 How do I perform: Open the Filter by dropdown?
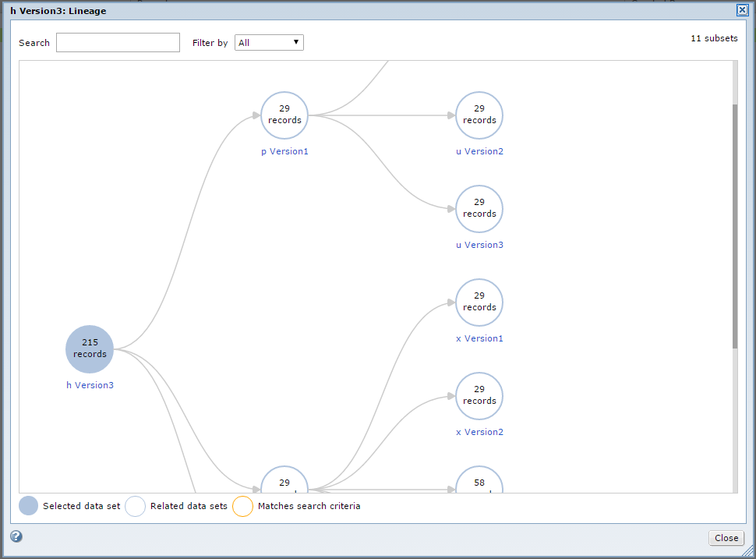pyautogui.click(x=269, y=43)
